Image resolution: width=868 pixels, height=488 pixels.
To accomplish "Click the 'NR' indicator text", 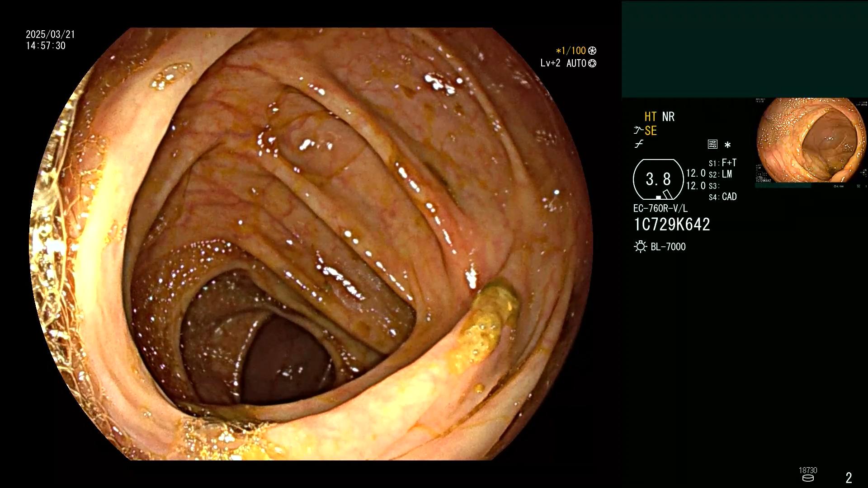I will [x=668, y=117].
